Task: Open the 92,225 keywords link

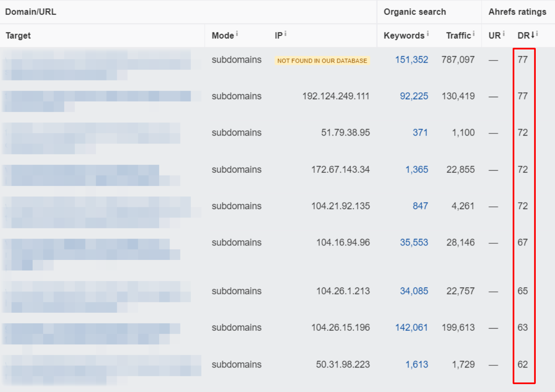Action: pos(414,96)
